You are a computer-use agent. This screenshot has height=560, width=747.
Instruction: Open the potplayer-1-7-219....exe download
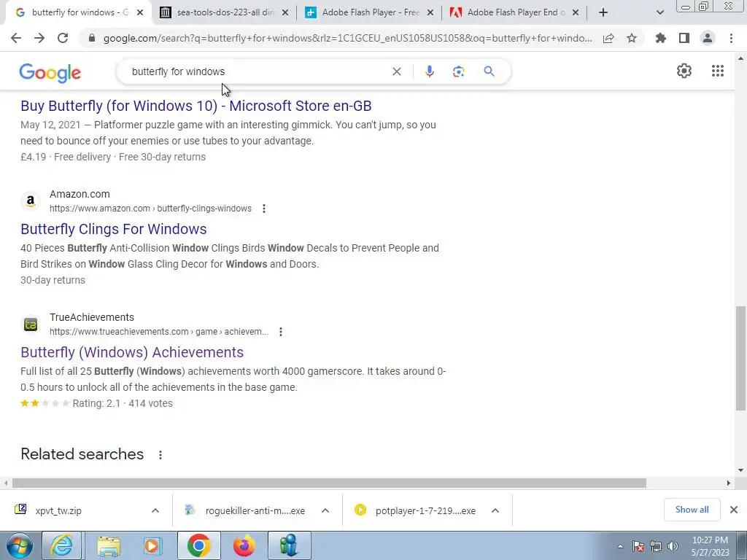(x=425, y=510)
